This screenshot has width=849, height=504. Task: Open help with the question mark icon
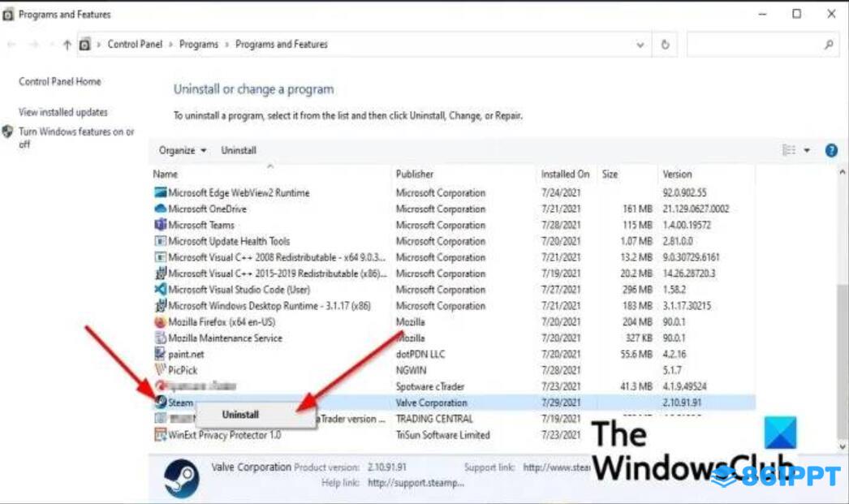click(831, 150)
